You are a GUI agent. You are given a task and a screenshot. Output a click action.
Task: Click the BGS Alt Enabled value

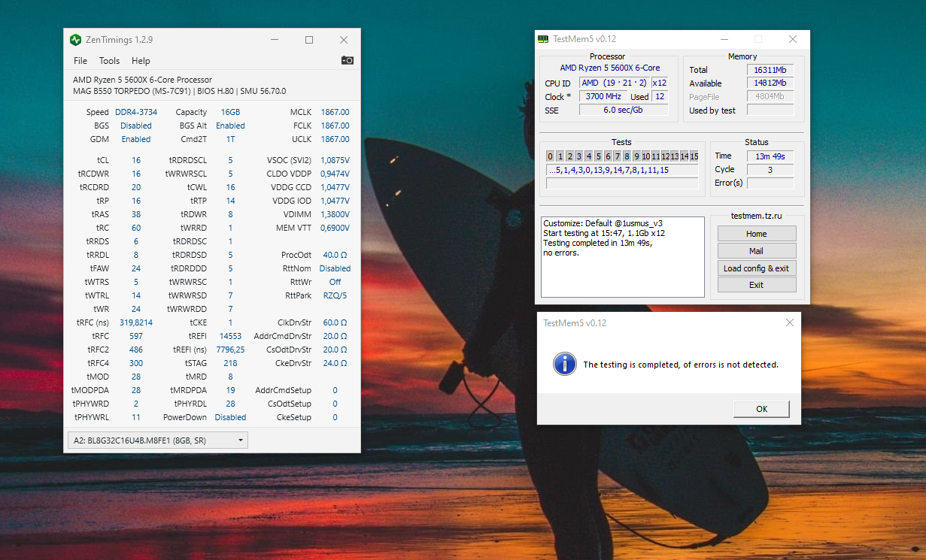click(x=230, y=126)
